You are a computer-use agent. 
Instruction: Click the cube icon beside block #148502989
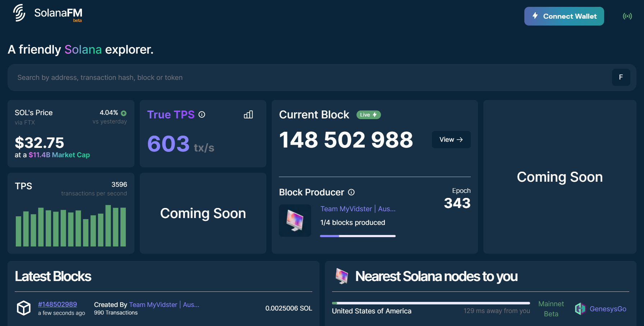point(24,308)
